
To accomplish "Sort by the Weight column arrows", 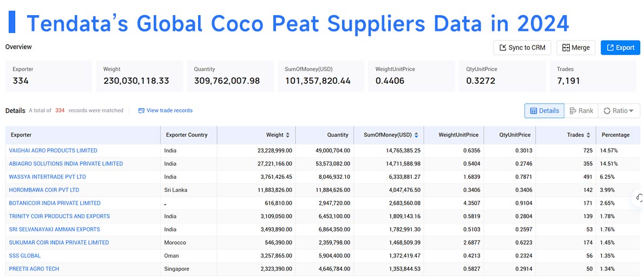I will 287,135.
